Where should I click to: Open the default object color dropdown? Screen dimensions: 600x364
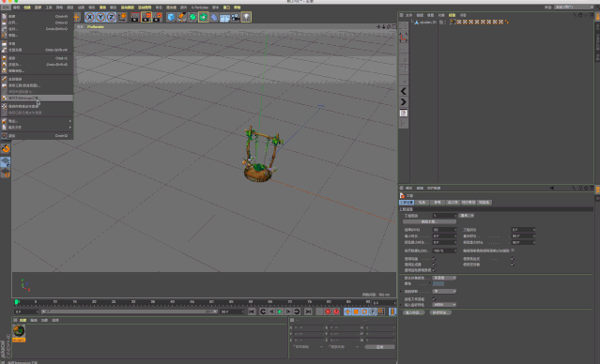coord(444,278)
